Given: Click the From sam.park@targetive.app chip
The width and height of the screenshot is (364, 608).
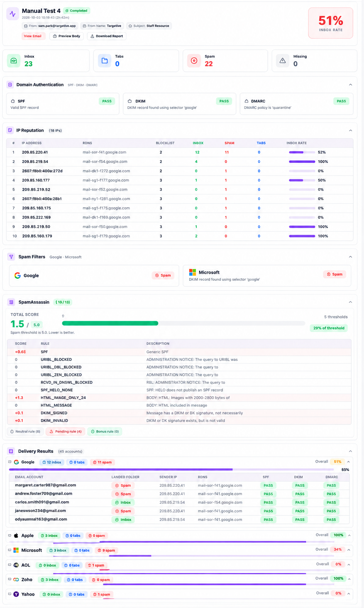Looking at the screenshot, I should 50,26.
